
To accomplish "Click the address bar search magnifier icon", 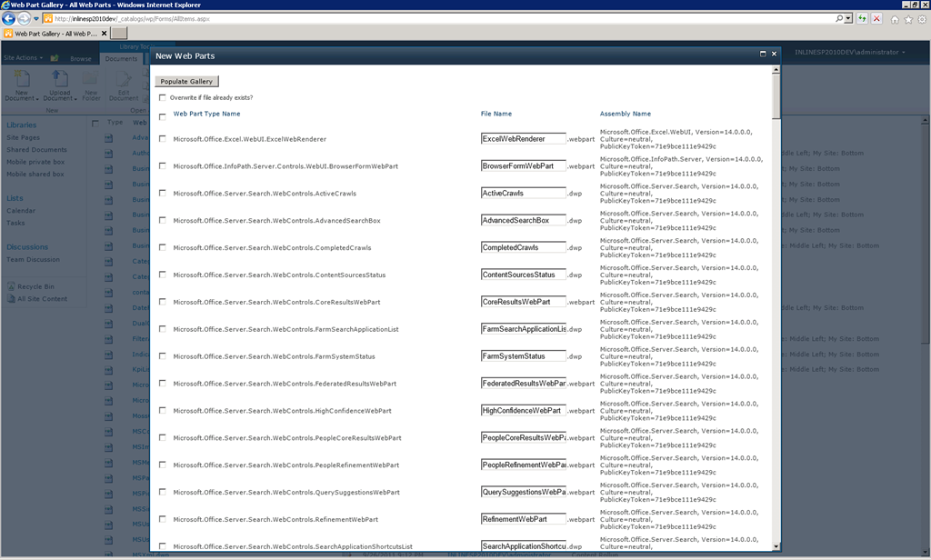I will point(839,19).
